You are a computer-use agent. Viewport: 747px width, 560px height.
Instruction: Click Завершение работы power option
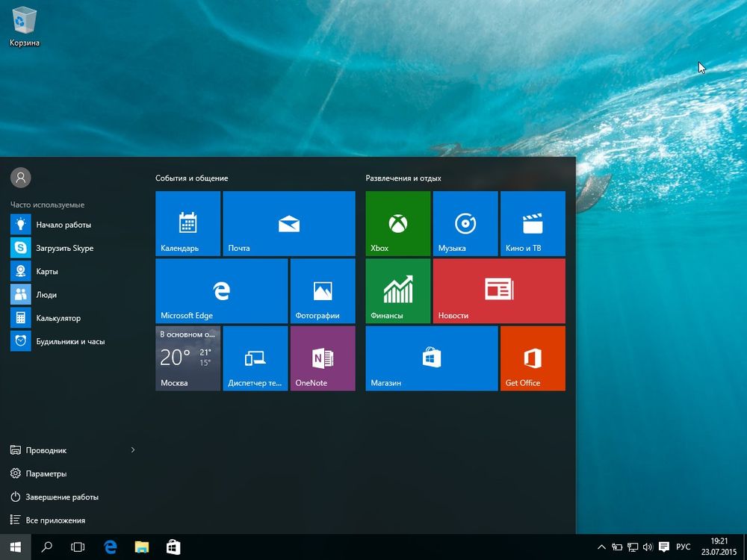pyautogui.click(x=61, y=497)
